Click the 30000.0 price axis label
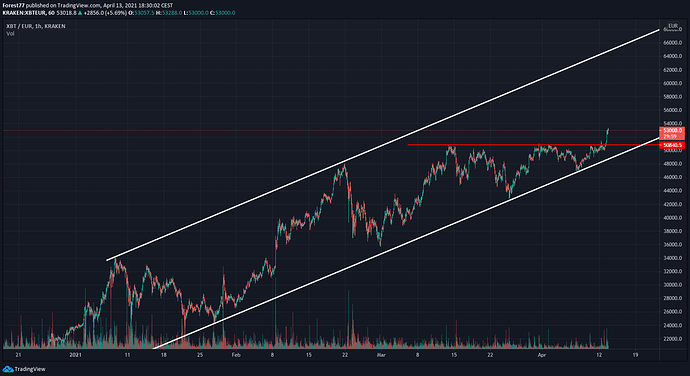 pyautogui.click(x=672, y=285)
